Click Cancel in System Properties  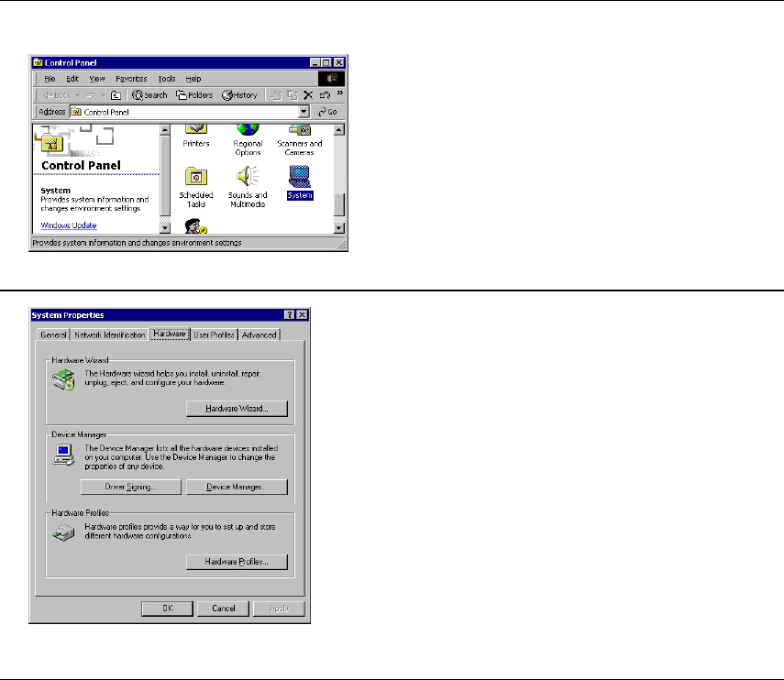point(223,609)
